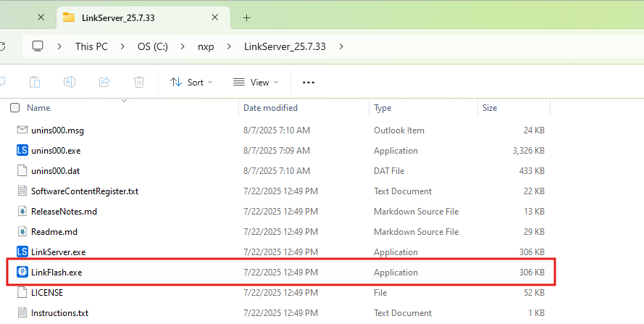Sort by Size column header
This screenshot has height=324, width=644.
coord(490,108)
